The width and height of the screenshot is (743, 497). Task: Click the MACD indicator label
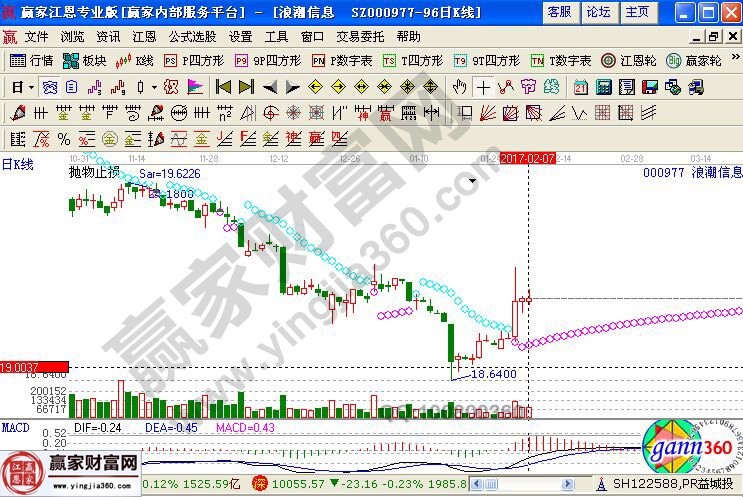pos(14,428)
